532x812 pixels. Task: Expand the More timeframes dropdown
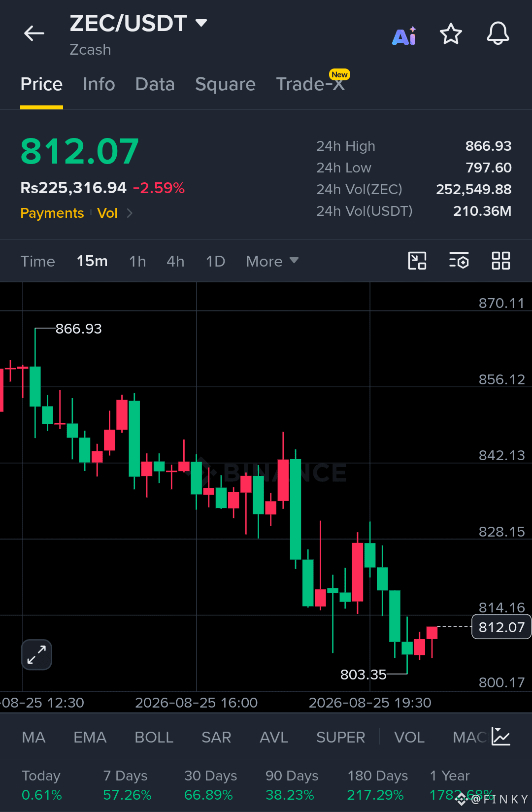[x=272, y=261]
